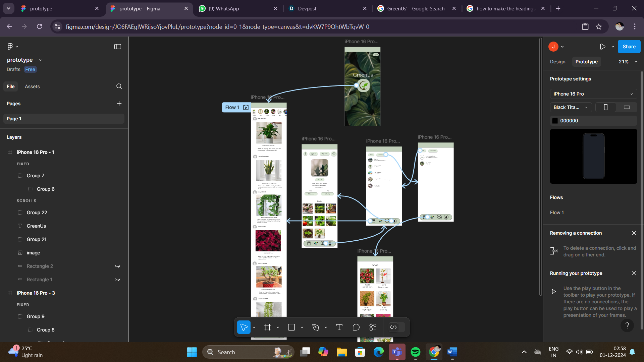Select the Text tool

pos(339,327)
